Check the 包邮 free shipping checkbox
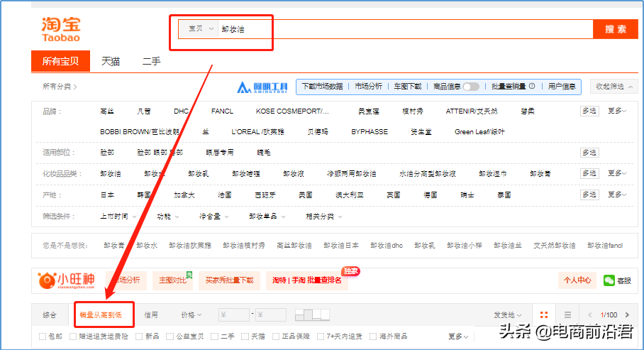644x350 pixels. [43, 336]
